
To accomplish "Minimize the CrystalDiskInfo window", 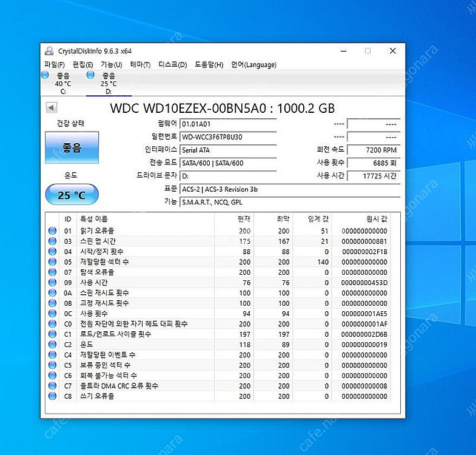I will tap(344, 51).
